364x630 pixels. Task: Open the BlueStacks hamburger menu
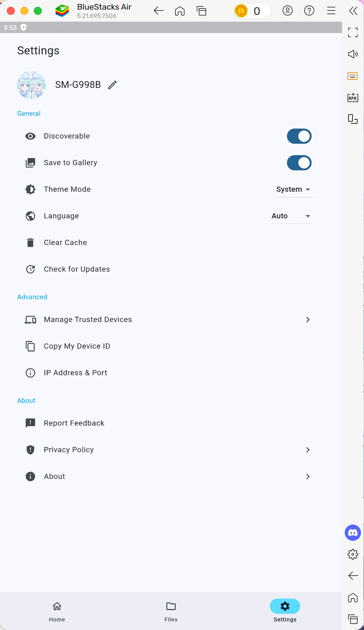pyautogui.click(x=331, y=11)
